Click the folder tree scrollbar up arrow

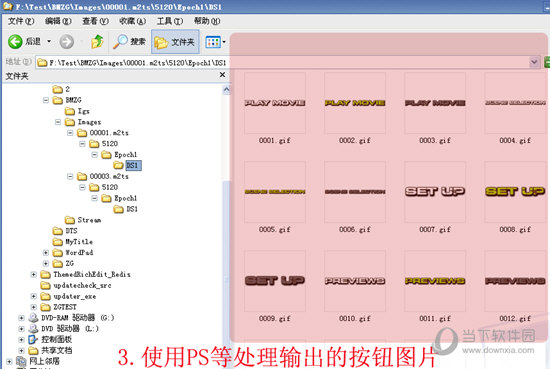pyautogui.click(x=226, y=89)
